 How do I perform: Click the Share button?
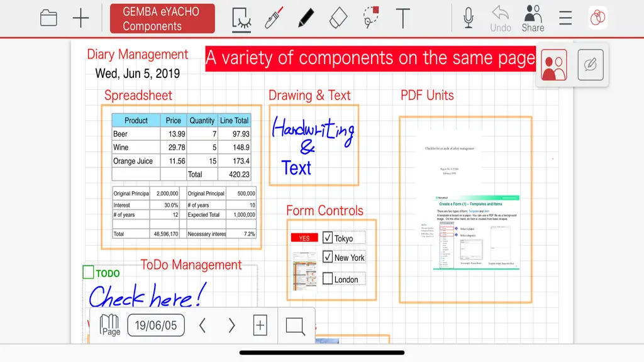[x=533, y=19]
